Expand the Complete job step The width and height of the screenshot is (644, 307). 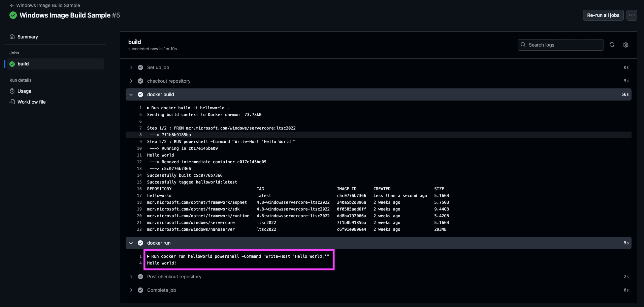pos(378,290)
